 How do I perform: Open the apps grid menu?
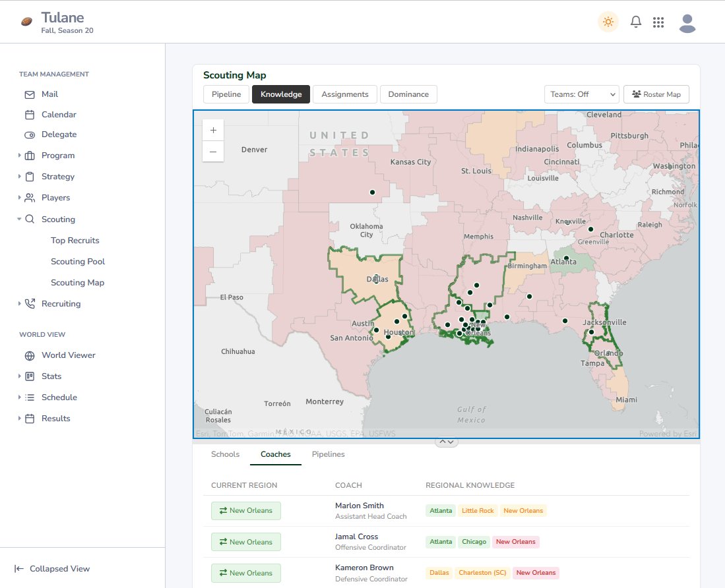(658, 22)
